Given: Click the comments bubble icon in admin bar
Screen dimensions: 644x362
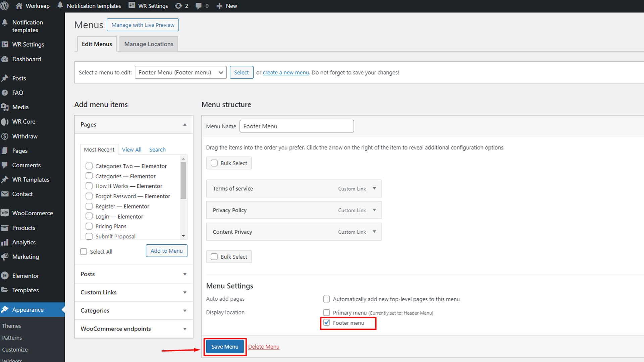Looking at the screenshot, I should click(199, 6).
